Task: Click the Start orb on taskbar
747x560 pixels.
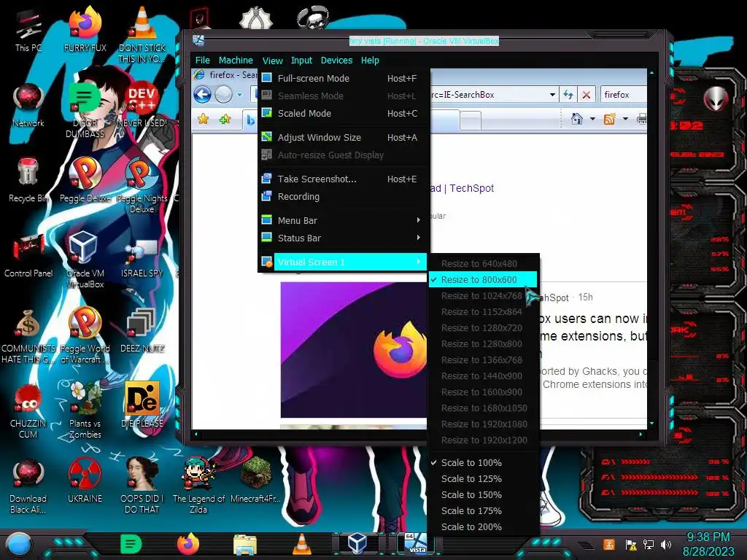Action: click(18, 545)
